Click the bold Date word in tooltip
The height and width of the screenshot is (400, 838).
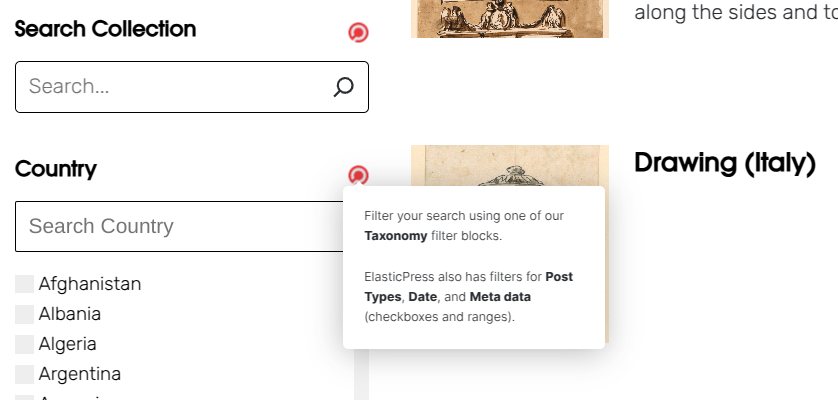coord(422,296)
